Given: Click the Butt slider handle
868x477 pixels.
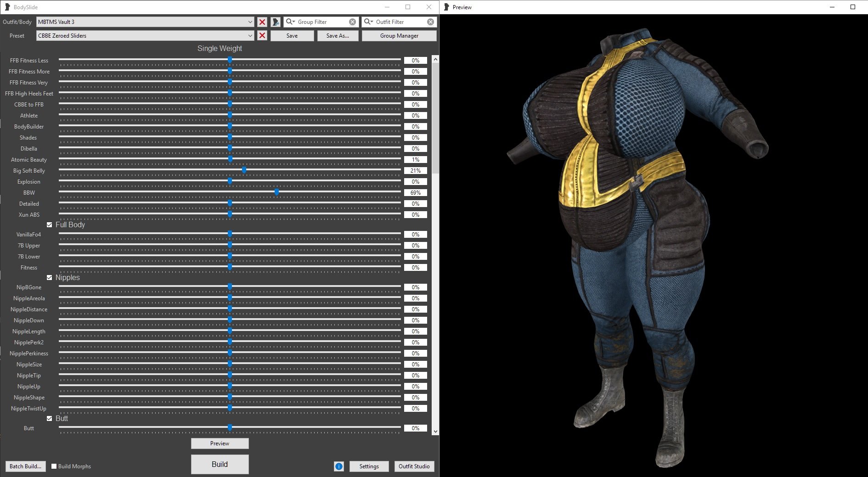Looking at the screenshot, I should pos(230,428).
